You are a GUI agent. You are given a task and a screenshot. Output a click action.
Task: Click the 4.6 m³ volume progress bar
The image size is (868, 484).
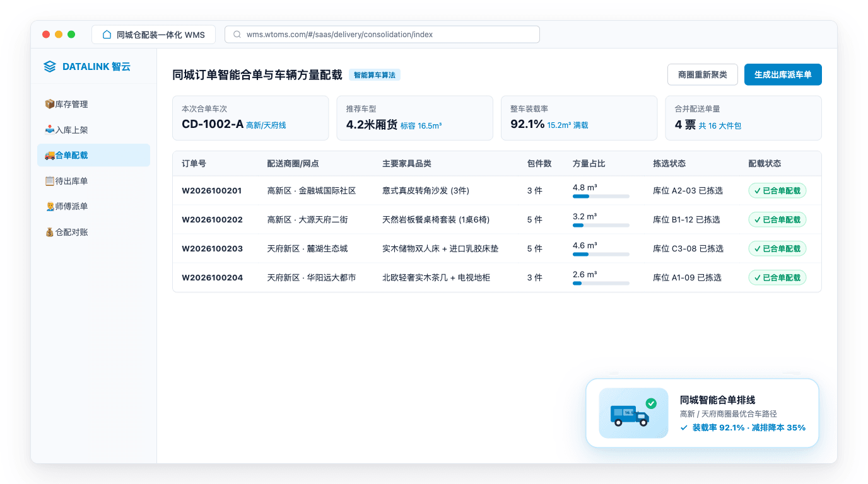tap(601, 255)
